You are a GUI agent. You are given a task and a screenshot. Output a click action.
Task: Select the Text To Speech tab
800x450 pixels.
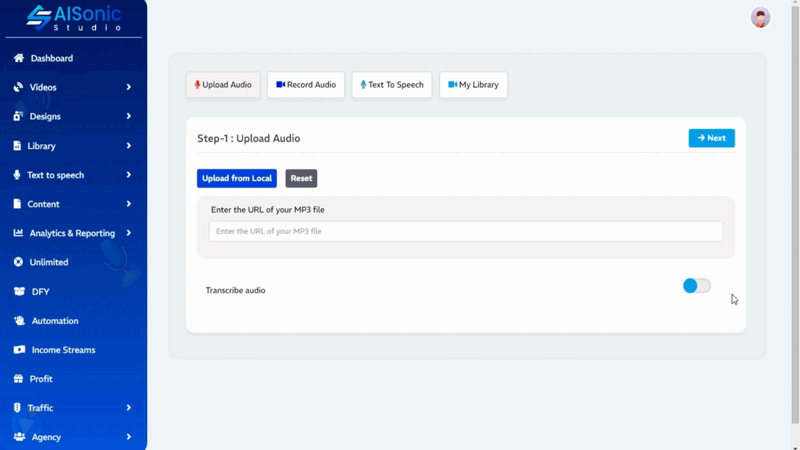[x=392, y=85]
